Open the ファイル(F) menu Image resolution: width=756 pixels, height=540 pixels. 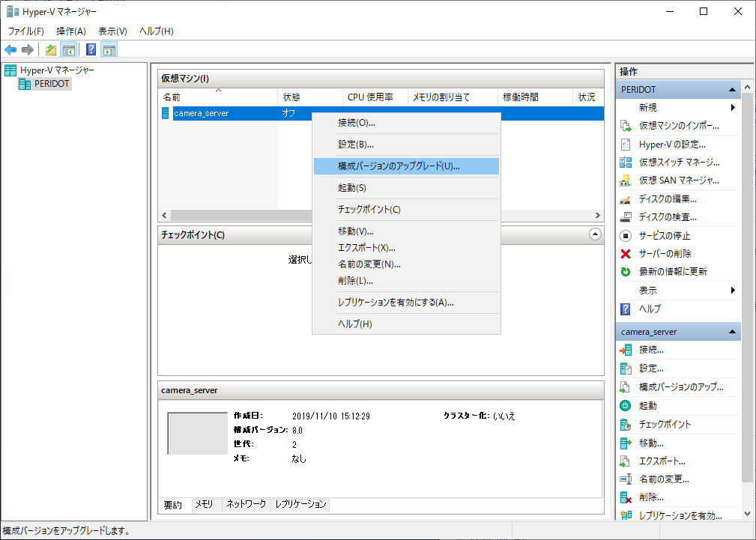tap(26, 31)
